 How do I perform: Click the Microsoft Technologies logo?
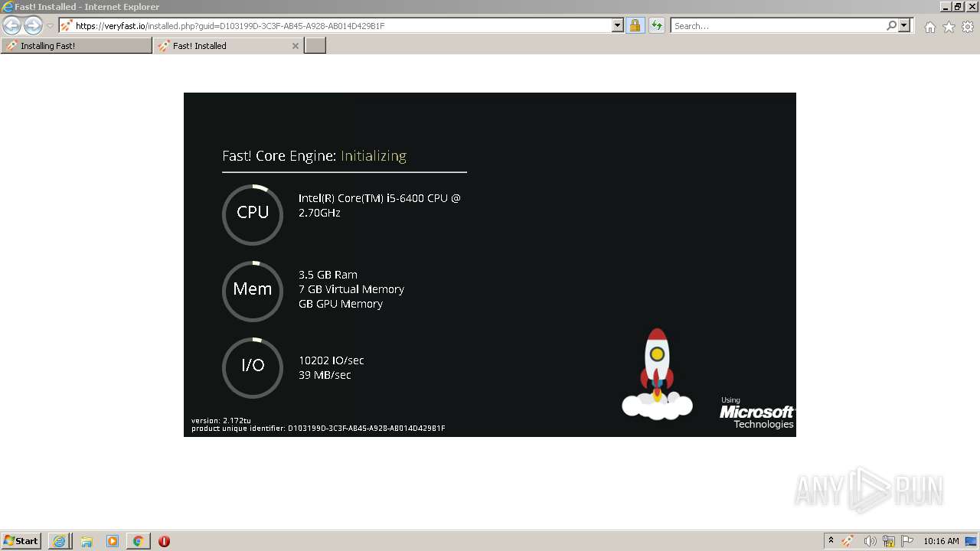pos(756,413)
